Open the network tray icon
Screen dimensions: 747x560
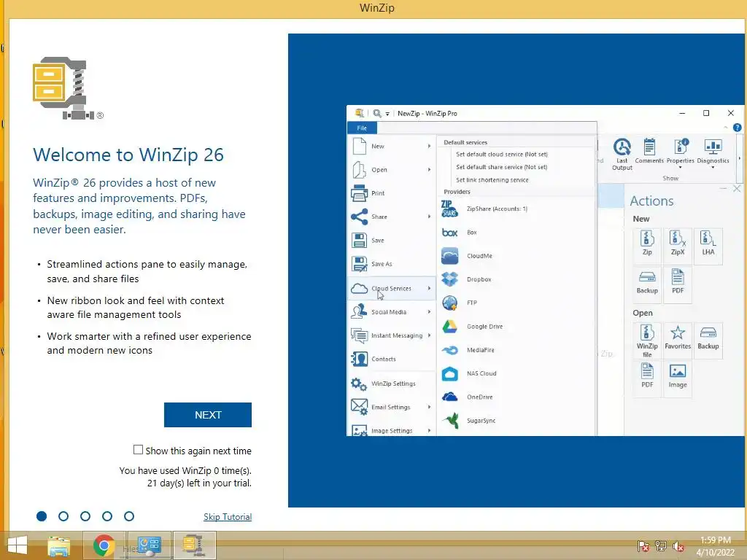[x=661, y=546]
